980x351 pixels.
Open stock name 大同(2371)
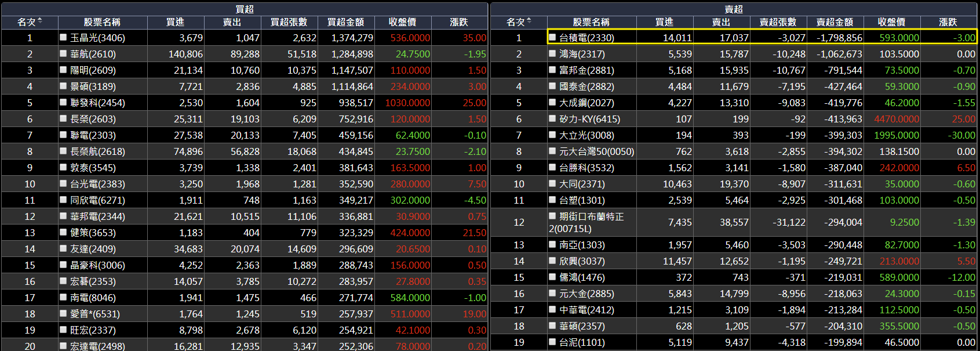(x=582, y=184)
